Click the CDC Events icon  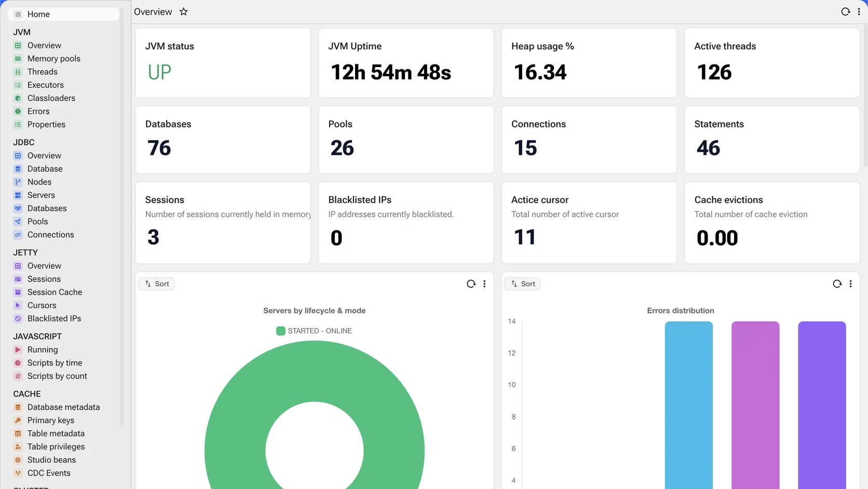pyautogui.click(x=18, y=473)
